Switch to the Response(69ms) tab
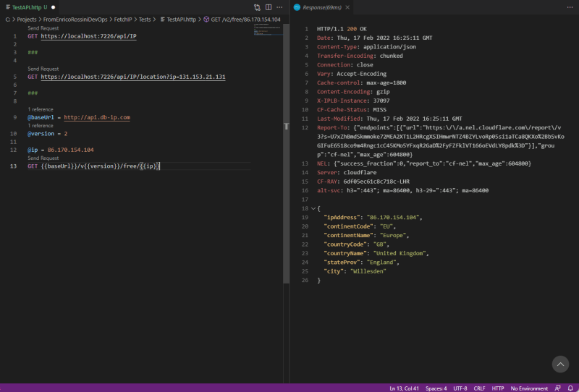This screenshot has height=392, width=579. 321,7
